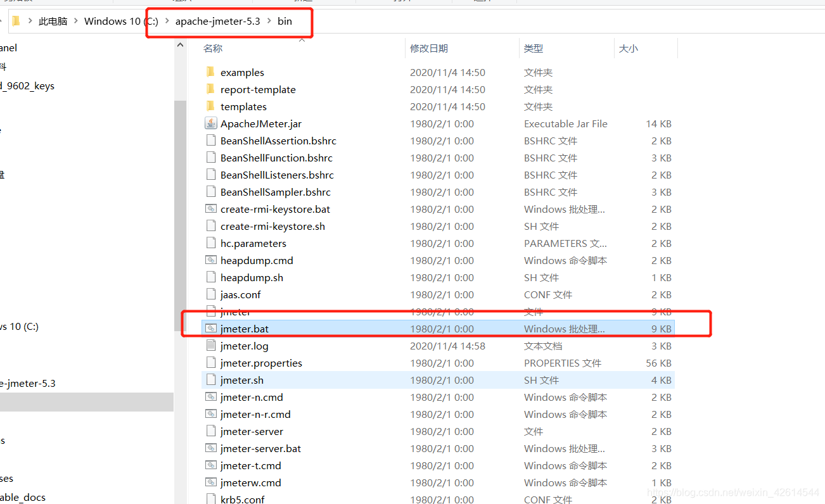825x504 pixels.
Task: Click the navigation pane scroll-up arrow
Action: pos(180,46)
